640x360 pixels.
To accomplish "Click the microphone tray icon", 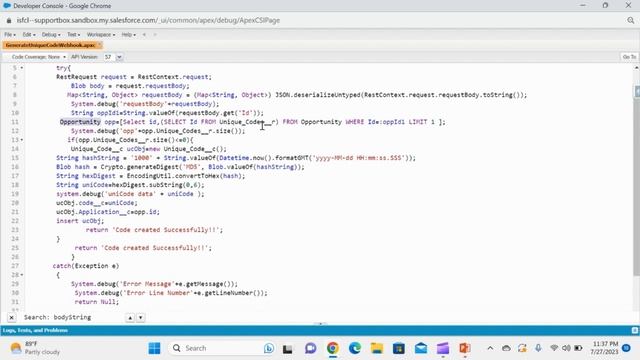I will [x=538, y=348].
